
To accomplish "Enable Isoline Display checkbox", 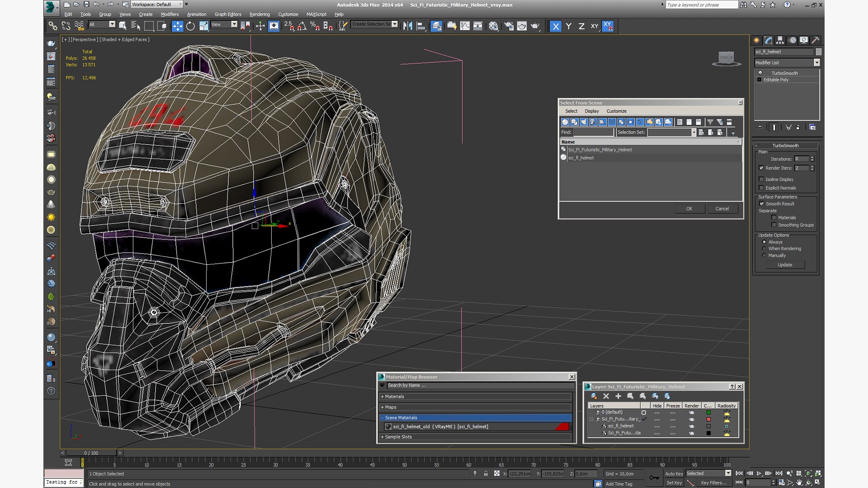I will point(761,179).
